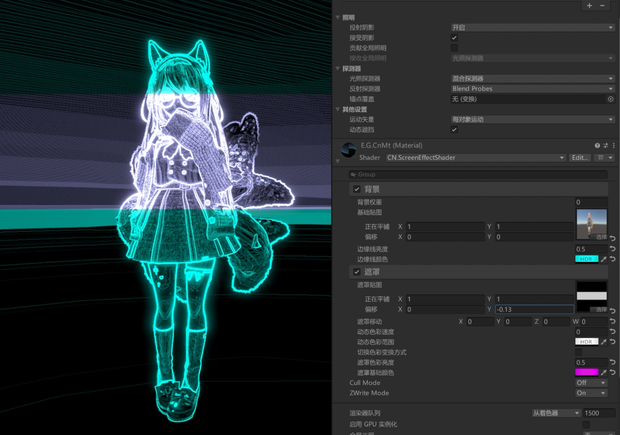Screen dimensions: 620x435
Task: Open the 投射阴影 dropdown set to 开启
Action: click(x=533, y=28)
